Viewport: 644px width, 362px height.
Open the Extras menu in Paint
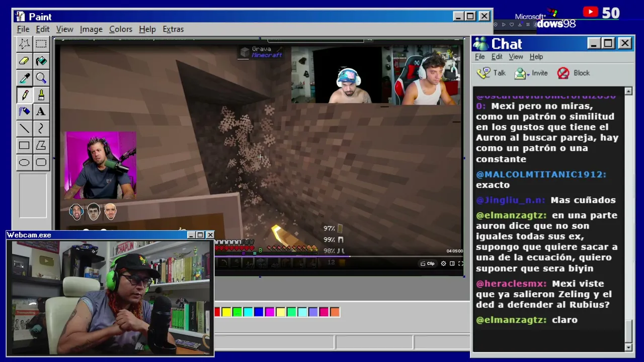point(173,29)
